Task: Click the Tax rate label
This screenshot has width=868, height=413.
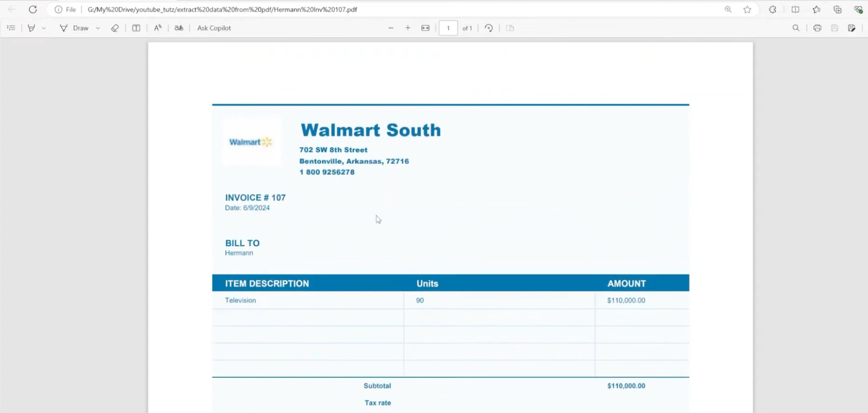Action: 378,403
